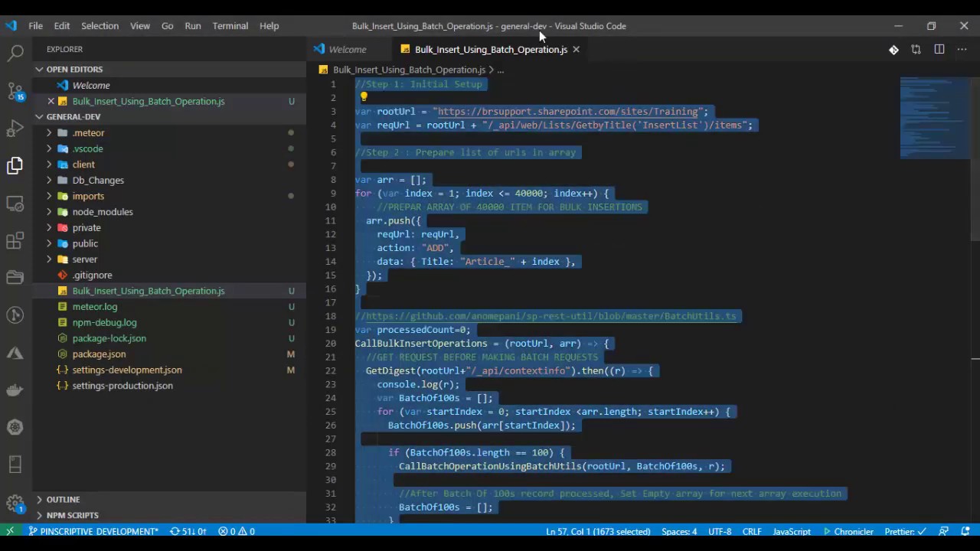Click Spaces: 4 indentation setting

[x=679, y=531]
